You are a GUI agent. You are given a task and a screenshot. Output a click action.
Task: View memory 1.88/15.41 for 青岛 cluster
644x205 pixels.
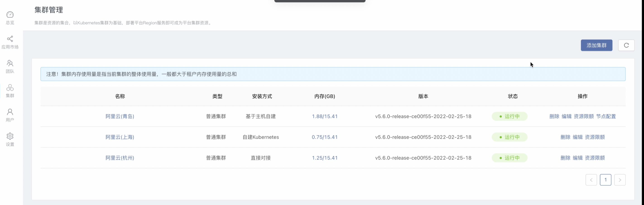[325, 116]
